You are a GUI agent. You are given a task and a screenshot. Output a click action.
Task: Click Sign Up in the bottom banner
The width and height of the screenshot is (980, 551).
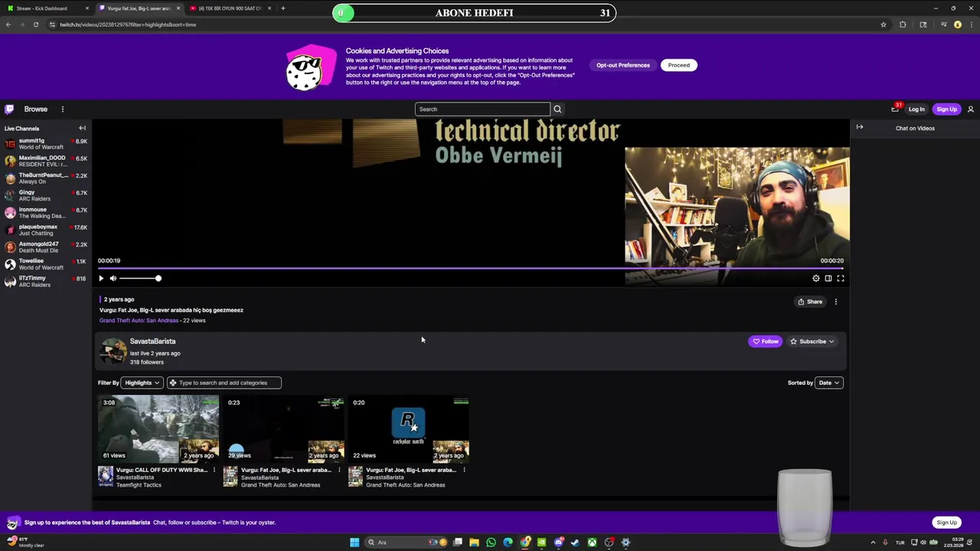[x=946, y=523]
